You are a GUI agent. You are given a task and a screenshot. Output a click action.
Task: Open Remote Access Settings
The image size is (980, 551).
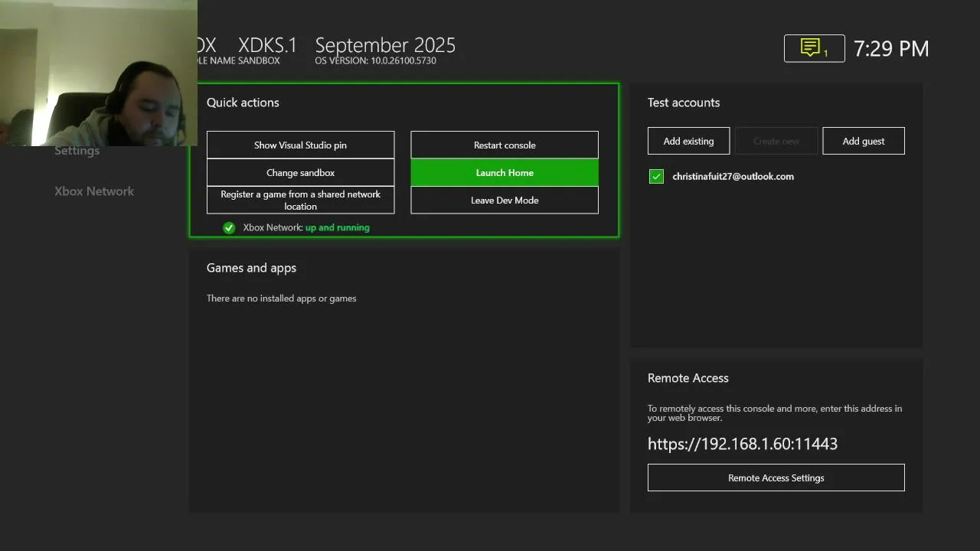click(x=776, y=478)
